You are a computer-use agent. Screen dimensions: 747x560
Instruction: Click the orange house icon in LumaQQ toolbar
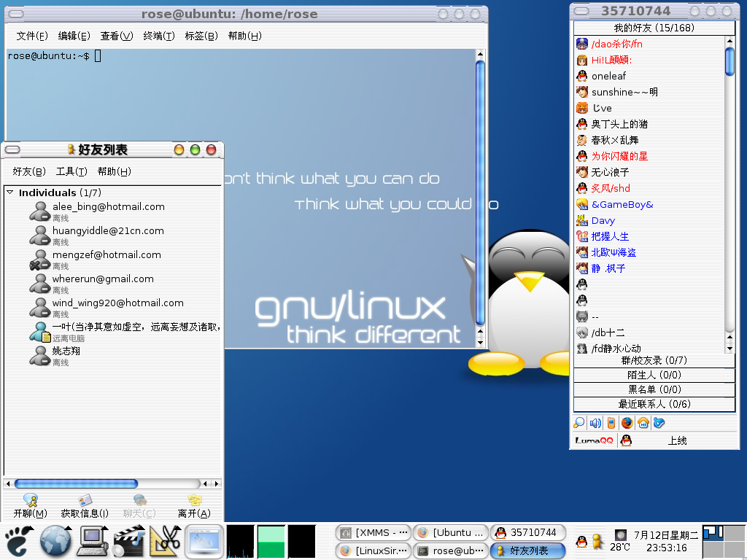pos(643,423)
